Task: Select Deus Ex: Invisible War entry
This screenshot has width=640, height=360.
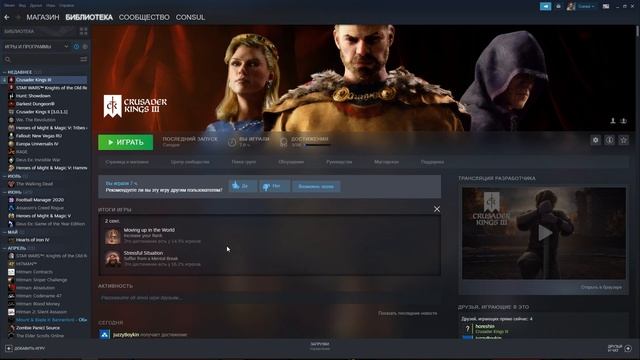Action: click(38, 160)
